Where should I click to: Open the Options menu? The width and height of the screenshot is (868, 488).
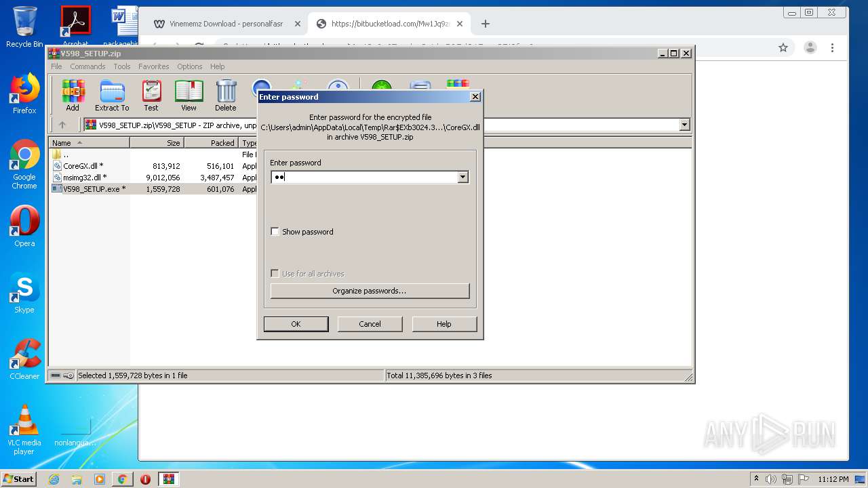pos(190,66)
